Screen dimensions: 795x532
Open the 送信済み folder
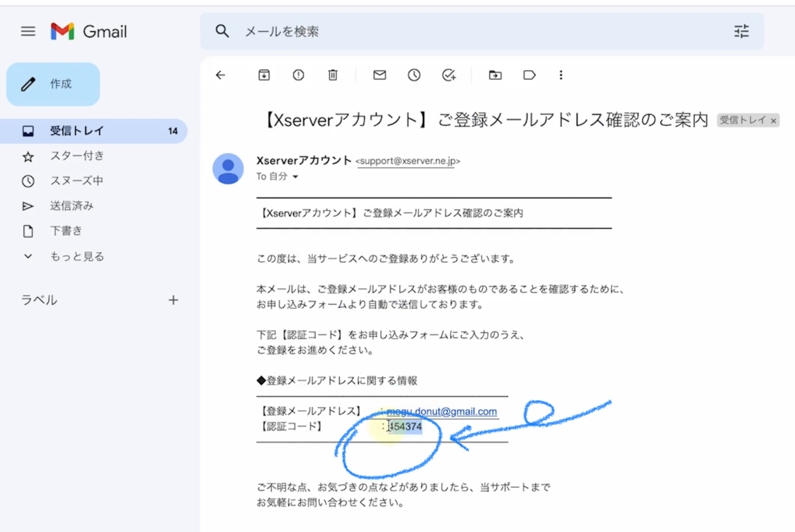(71, 206)
